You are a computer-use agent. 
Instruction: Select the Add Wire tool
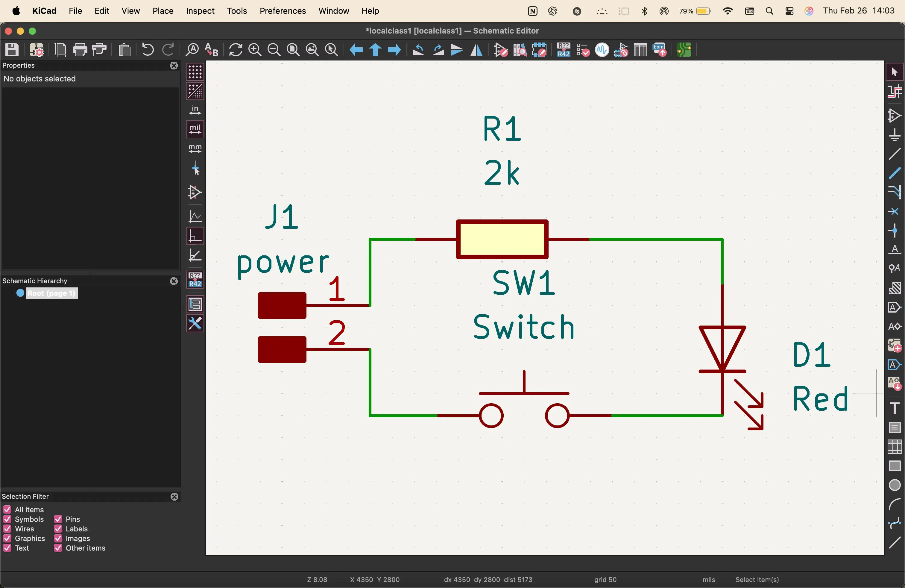pos(894,154)
